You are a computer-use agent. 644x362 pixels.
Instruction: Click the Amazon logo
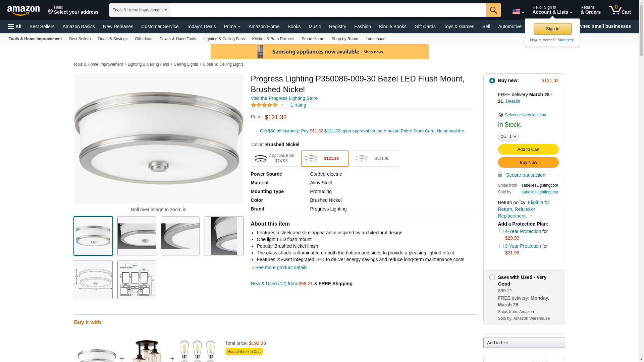[x=23, y=10]
